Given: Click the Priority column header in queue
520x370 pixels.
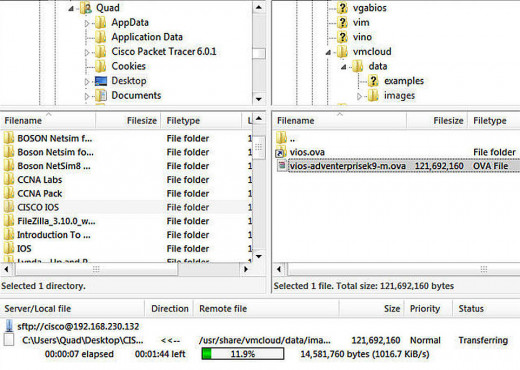Looking at the screenshot, I should 425,309.
